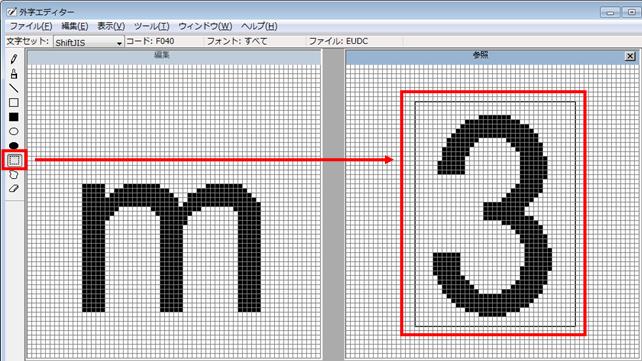This screenshot has width=642, height=361.
Task: Select the Hollow Ellipse tool
Action: point(14,131)
